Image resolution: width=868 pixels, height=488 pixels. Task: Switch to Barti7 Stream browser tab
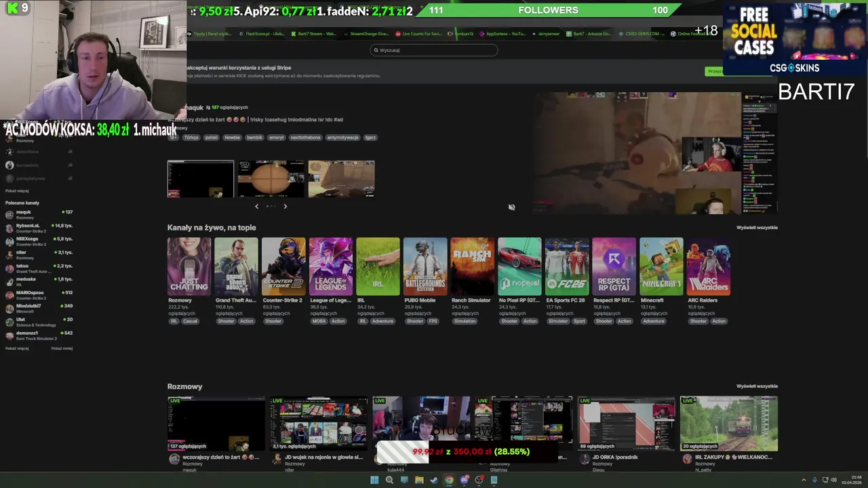pyautogui.click(x=313, y=34)
